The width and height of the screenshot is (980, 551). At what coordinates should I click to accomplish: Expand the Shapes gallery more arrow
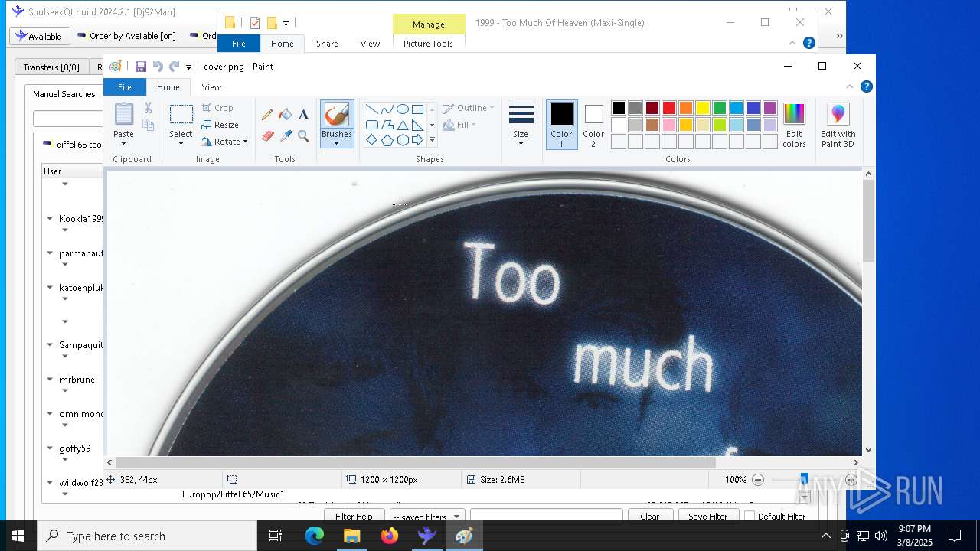click(x=432, y=140)
